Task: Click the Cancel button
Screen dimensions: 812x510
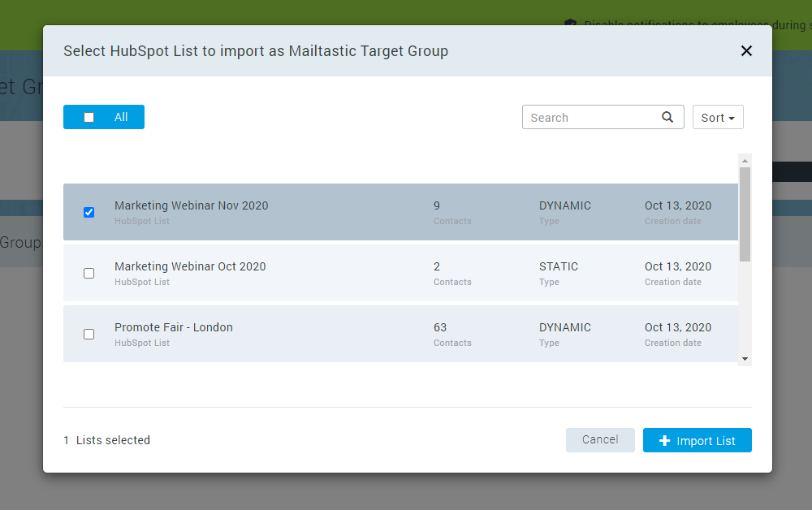Action: [600, 440]
